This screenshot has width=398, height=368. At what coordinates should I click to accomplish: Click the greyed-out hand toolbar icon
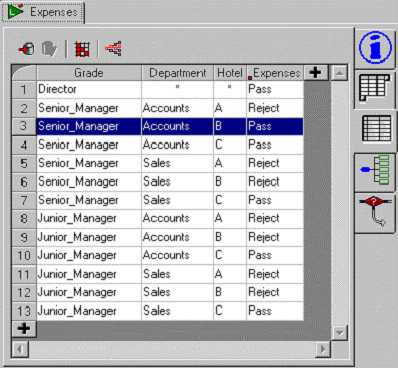[49, 49]
